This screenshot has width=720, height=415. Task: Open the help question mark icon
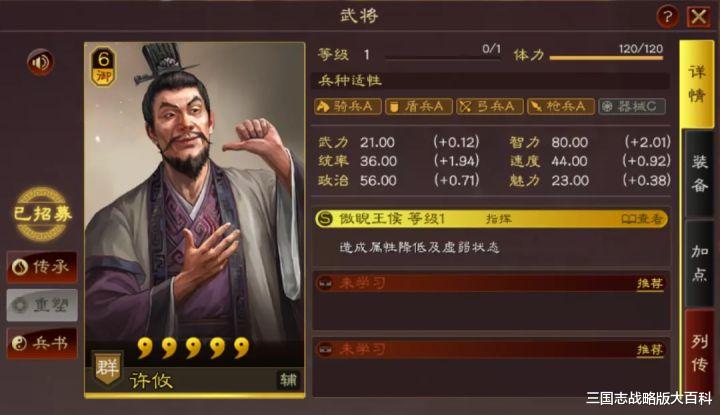coord(667,17)
